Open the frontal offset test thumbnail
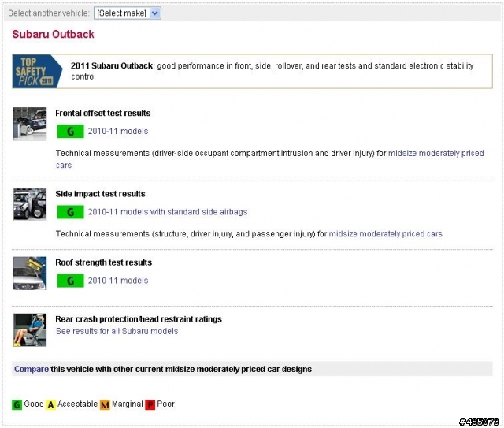The width and height of the screenshot is (504, 428). [30, 124]
